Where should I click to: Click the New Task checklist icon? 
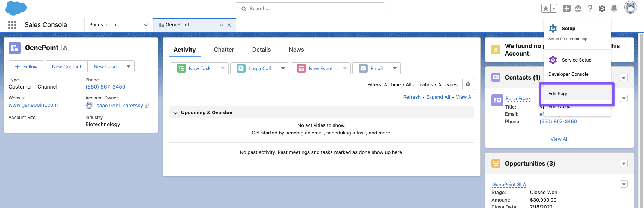181,68
